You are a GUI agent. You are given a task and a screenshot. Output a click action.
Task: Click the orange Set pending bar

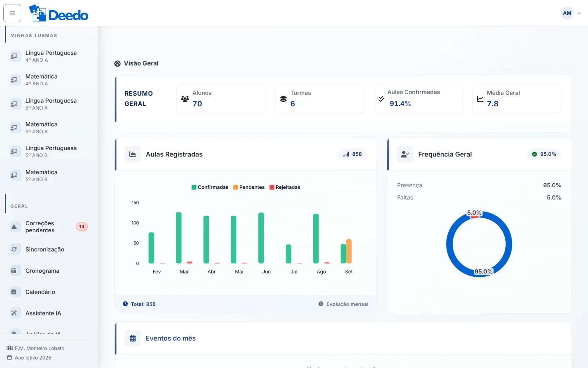coord(349,251)
